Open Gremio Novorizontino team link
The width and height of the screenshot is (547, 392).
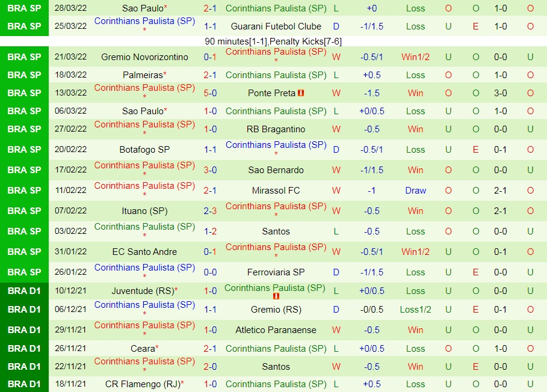pos(144,57)
